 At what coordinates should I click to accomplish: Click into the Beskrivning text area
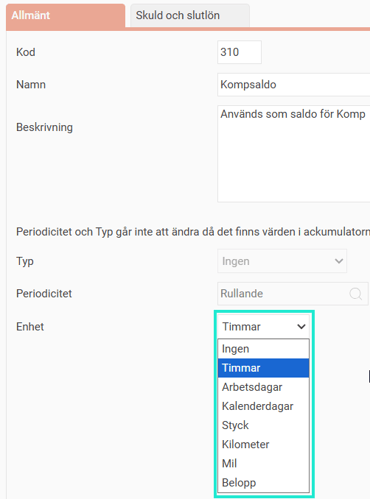(x=294, y=154)
